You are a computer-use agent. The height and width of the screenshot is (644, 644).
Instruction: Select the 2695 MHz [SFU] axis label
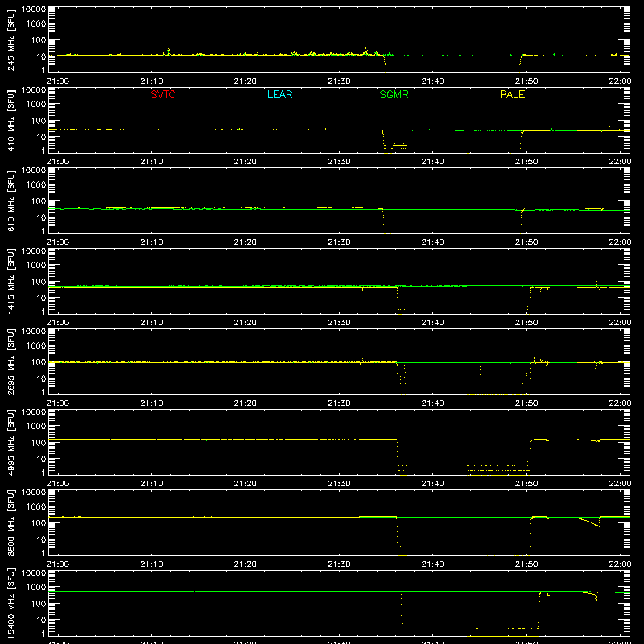[10, 361]
